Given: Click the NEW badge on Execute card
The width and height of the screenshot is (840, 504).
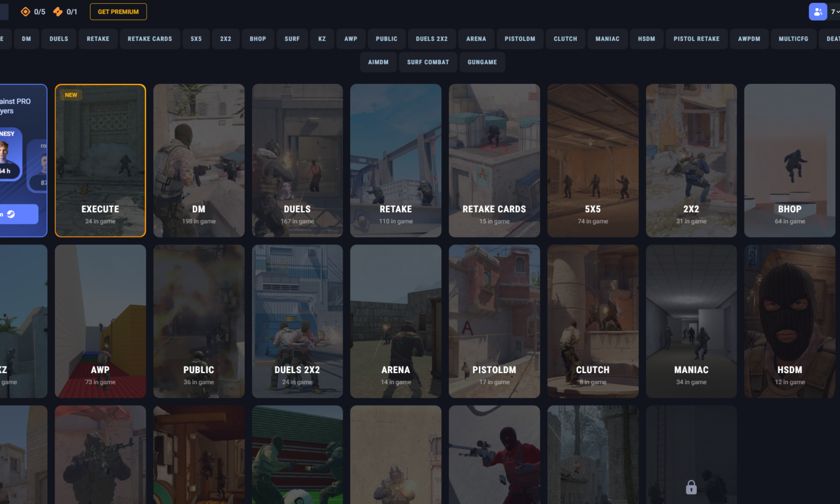Looking at the screenshot, I should [71, 95].
